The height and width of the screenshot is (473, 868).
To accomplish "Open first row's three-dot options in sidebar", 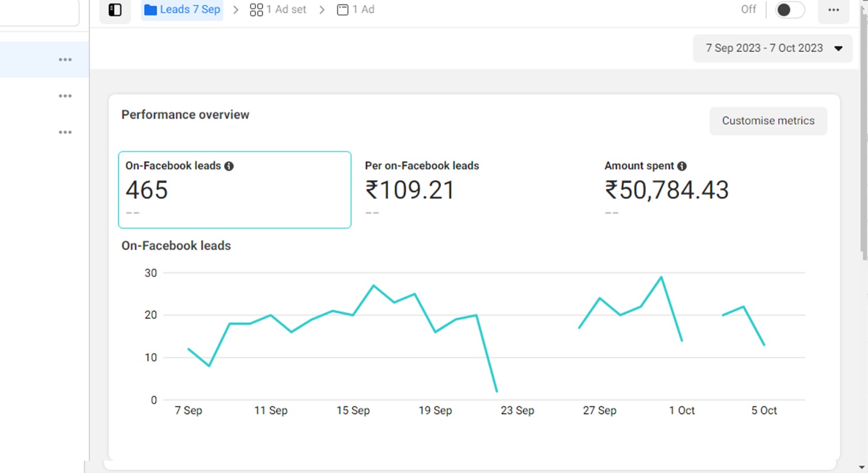I will tap(65, 60).
